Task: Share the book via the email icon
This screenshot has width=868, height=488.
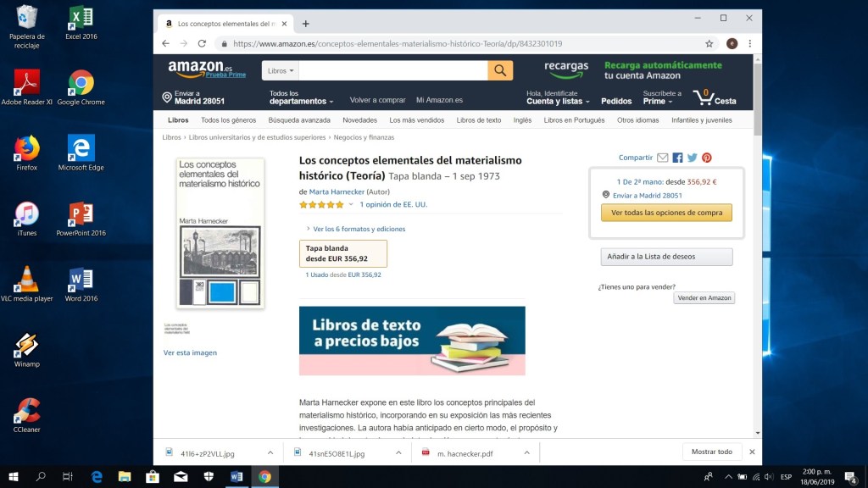Action: coord(663,158)
